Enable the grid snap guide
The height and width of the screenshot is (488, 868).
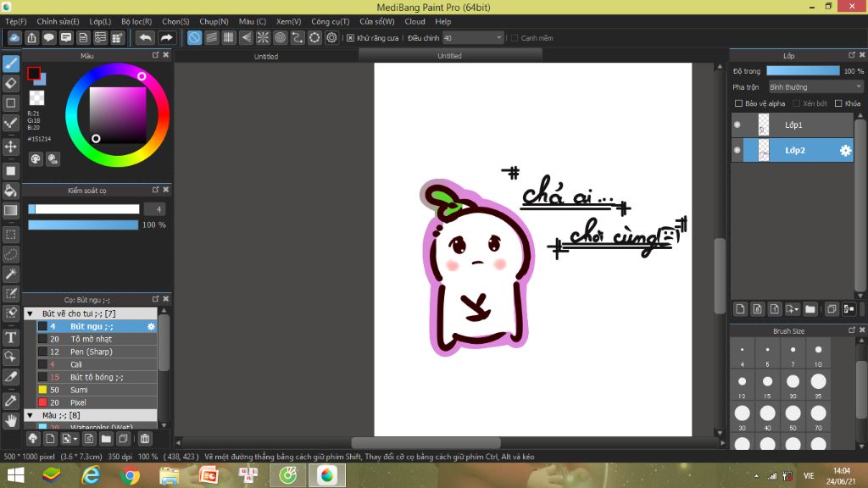(229, 37)
